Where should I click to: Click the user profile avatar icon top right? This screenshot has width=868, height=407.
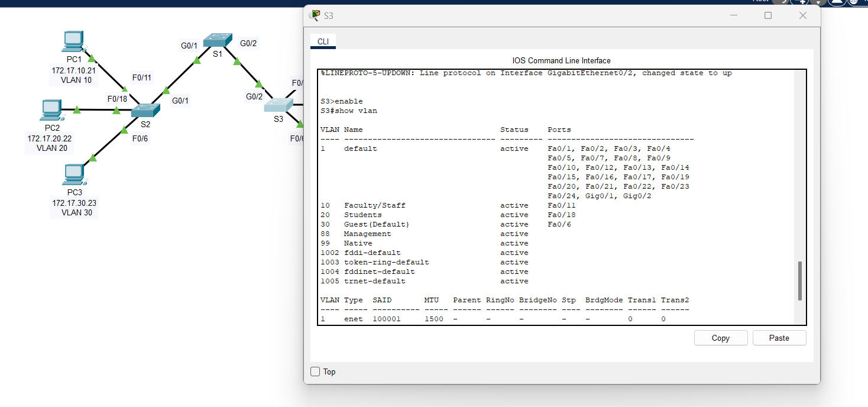pos(837,2)
